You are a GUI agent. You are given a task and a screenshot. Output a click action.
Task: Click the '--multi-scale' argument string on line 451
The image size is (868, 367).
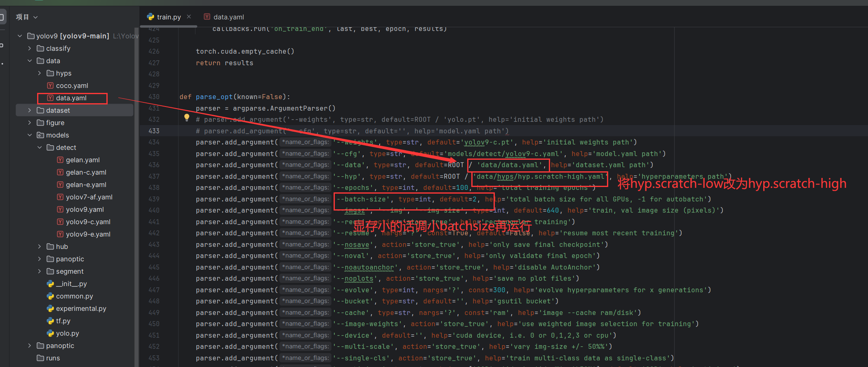coord(363,346)
